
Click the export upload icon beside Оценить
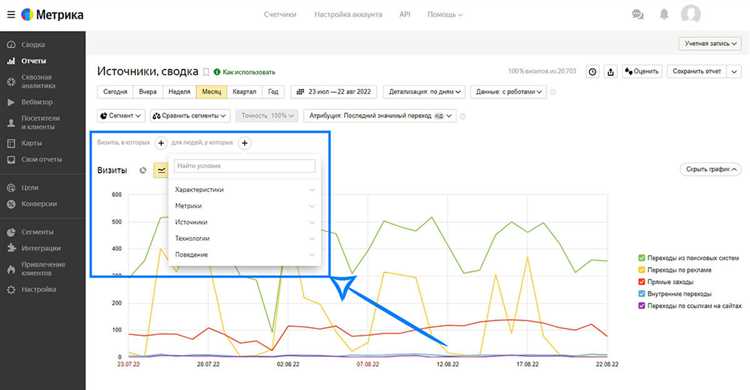tap(611, 72)
